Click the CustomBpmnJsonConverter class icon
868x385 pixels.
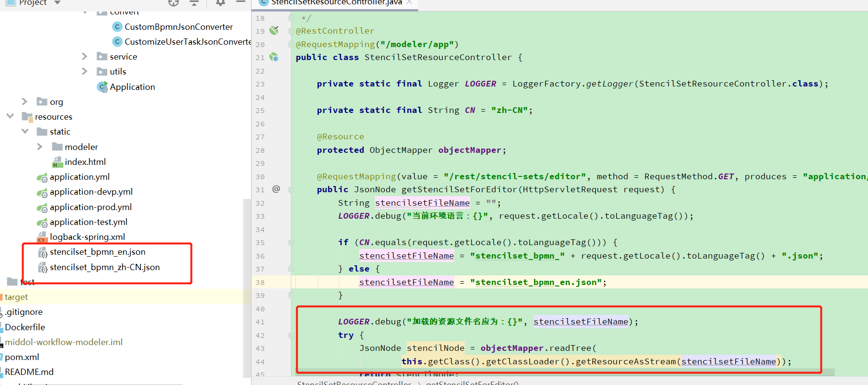pos(117,27)
